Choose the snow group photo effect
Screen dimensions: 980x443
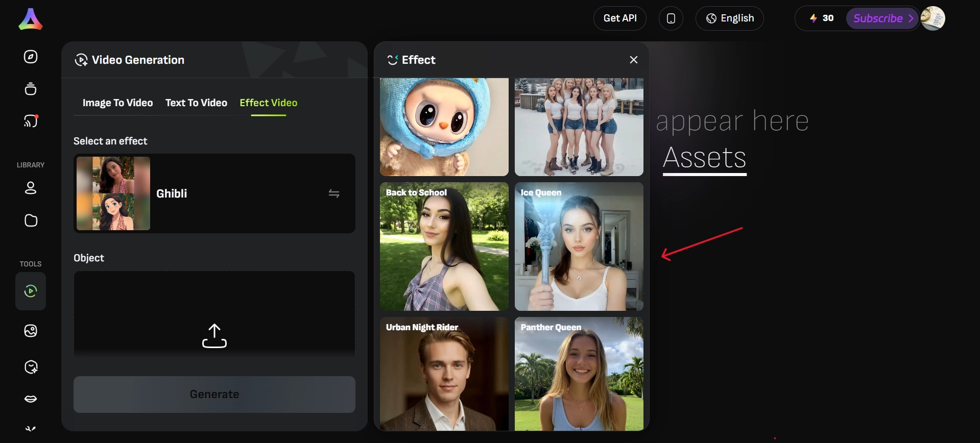tap(579, 127)
